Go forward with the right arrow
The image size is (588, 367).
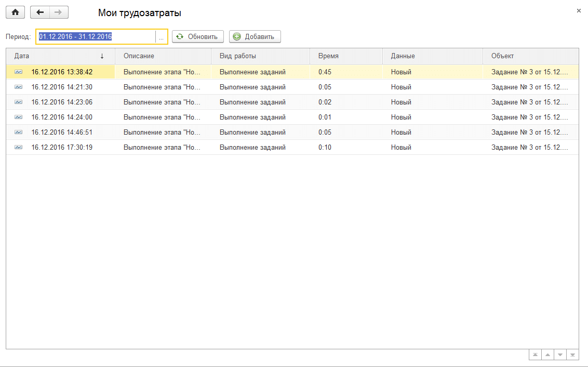point(58,12)
